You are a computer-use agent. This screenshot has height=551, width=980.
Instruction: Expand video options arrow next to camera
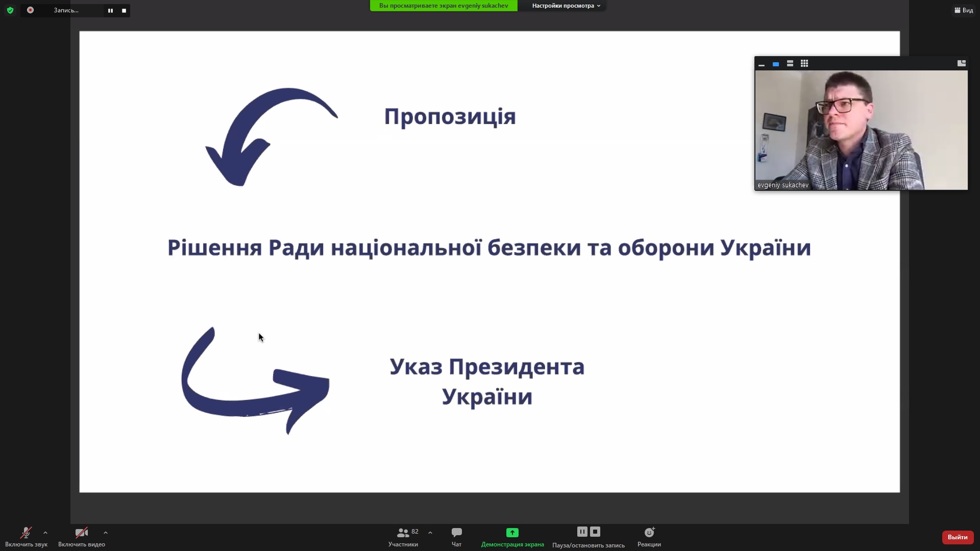tap(106, 533)
